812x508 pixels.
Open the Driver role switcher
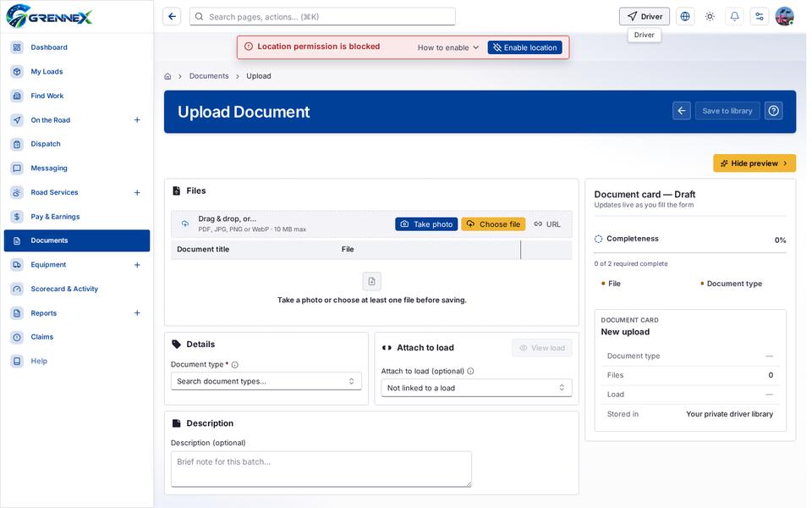pyautogui.click(x=645, y=17)
